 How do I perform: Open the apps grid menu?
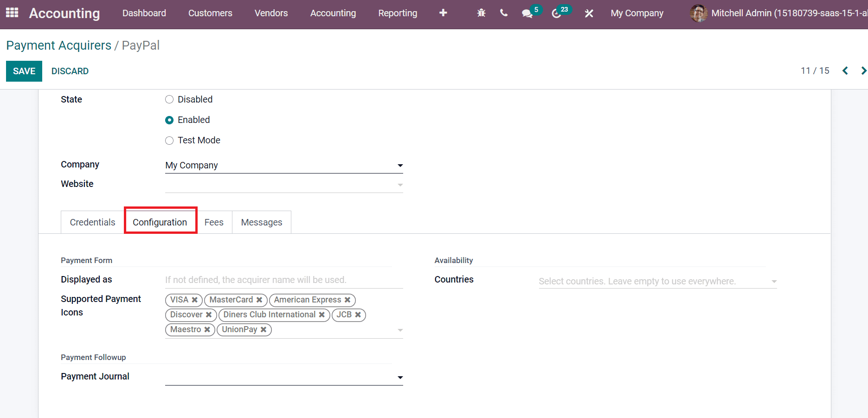pyautogui.click(x=12, y=13)
